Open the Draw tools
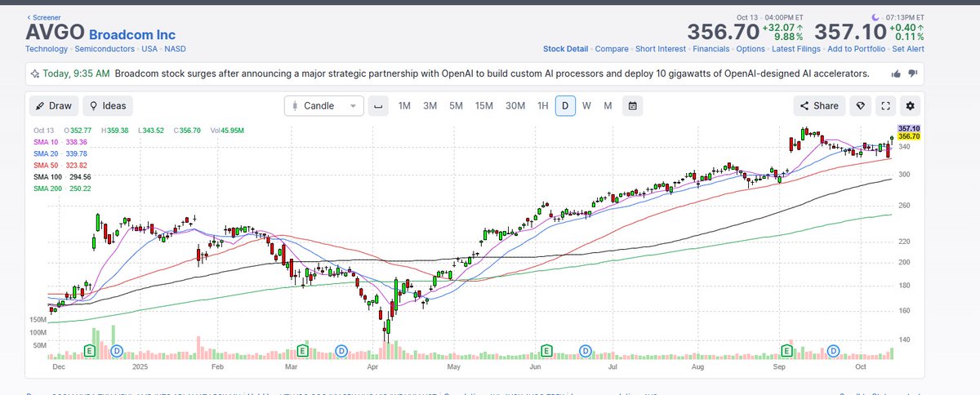Viewport: 980px width, 395px height. (54, 105)
